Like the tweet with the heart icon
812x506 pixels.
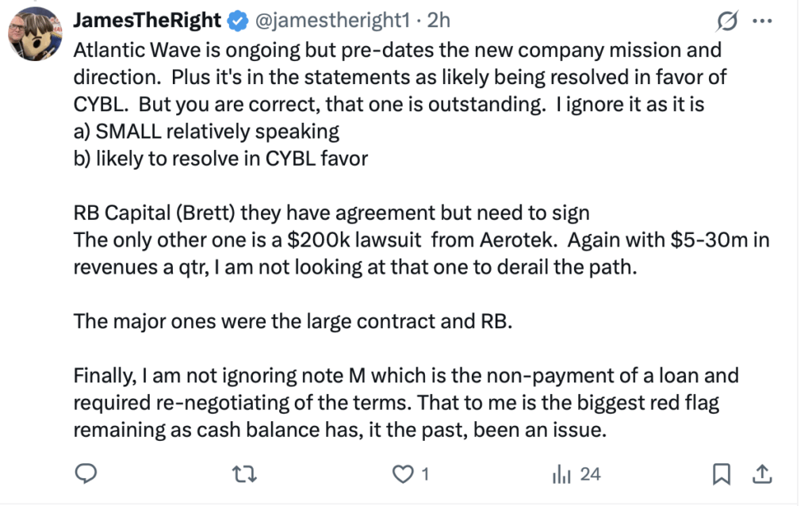click(403, 474)
